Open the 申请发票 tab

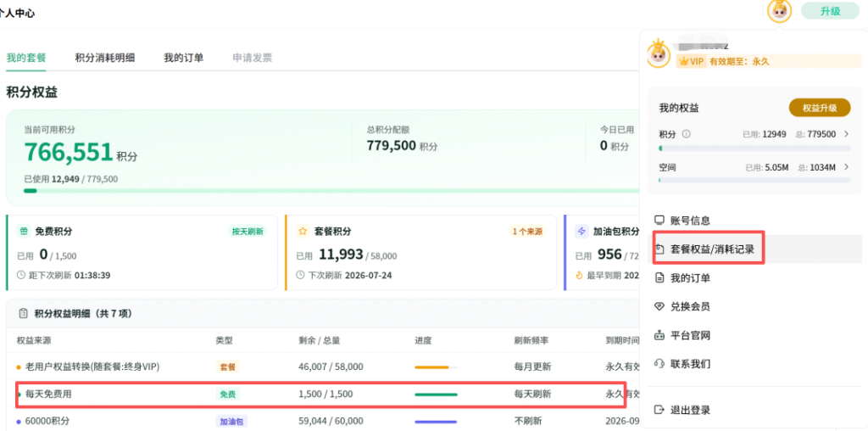[253, 58]
